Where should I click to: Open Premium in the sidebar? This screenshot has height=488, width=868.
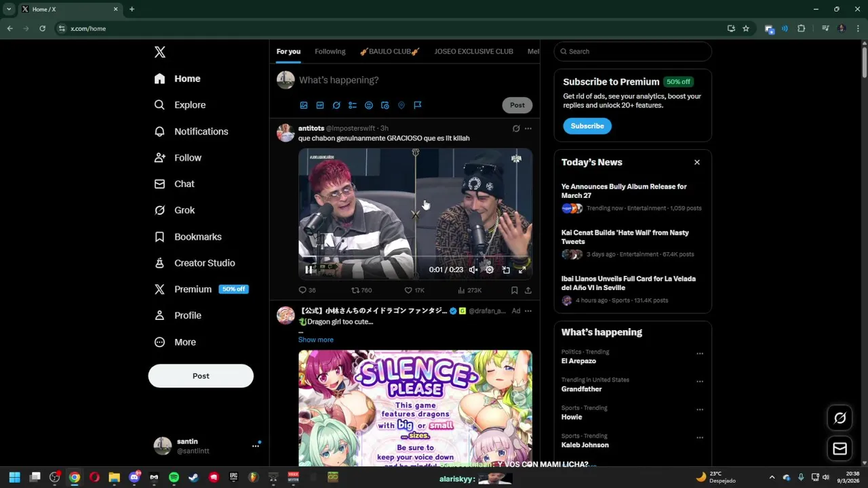point(201,289)
